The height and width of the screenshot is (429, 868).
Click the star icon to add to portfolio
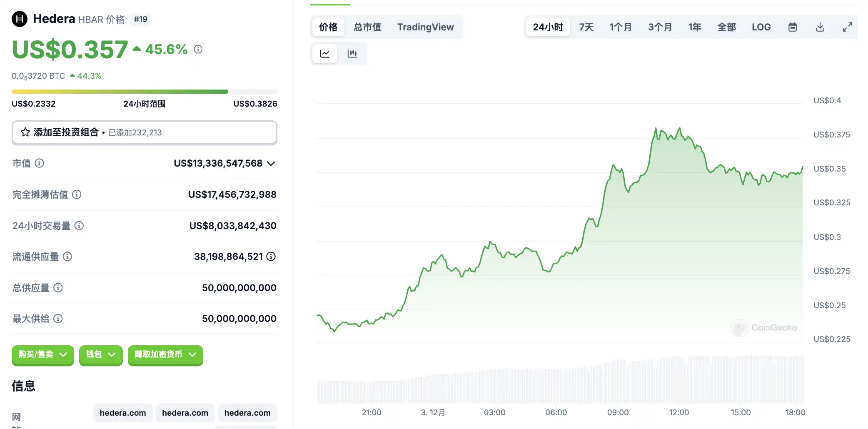point(25,132)
